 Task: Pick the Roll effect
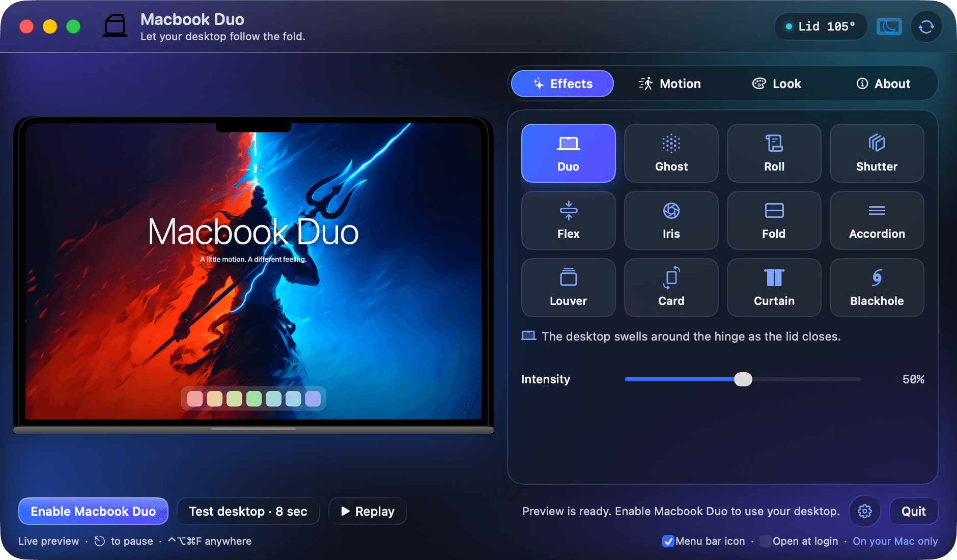pyautogui.click(x=774, y=153)
